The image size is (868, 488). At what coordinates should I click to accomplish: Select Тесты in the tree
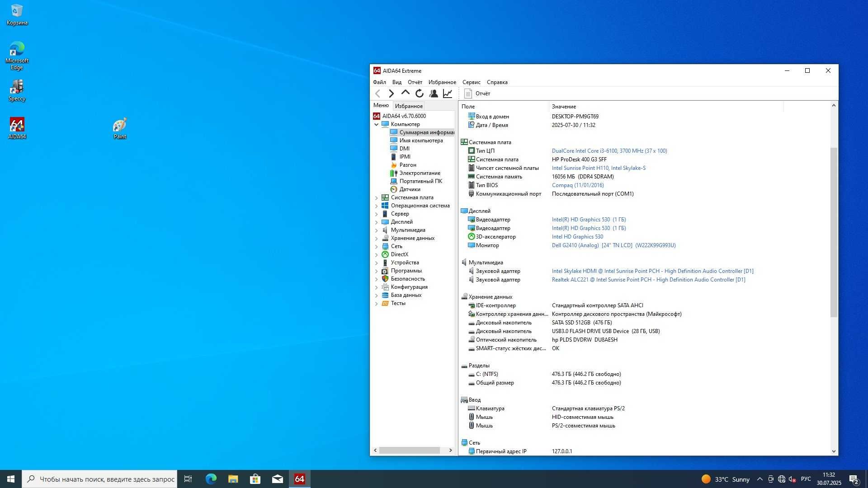point(393,303)
